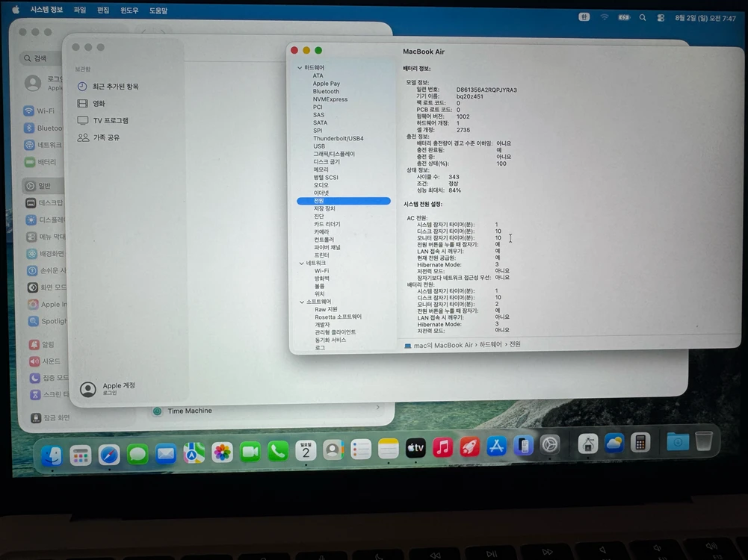Screen dimensions: 748x560
Task: Select Bluetooth under 하드웨어
Action: point(326,91)
